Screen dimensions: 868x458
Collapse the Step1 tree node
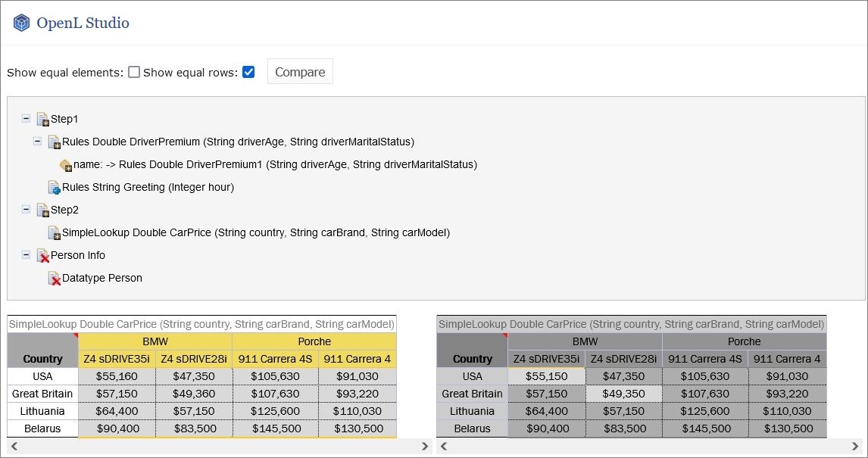tap(27, 119)
